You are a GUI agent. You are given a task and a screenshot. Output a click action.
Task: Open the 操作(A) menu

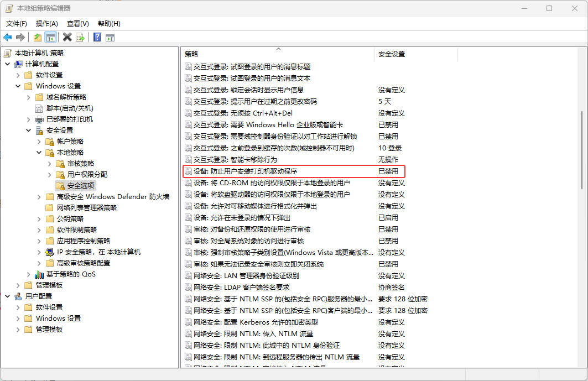coord(47,24)
